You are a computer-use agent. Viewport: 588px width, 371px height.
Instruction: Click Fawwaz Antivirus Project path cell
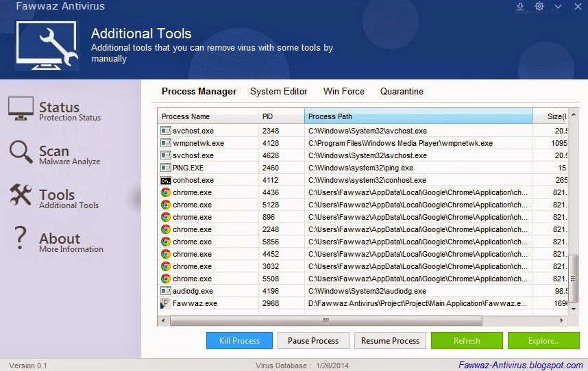(x=417, y=303)
